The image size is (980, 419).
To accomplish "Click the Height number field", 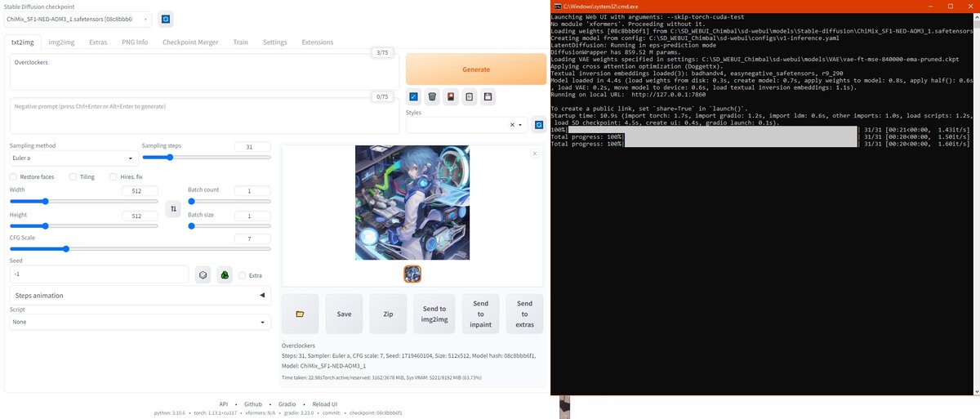I will click(x=140, y=216).
